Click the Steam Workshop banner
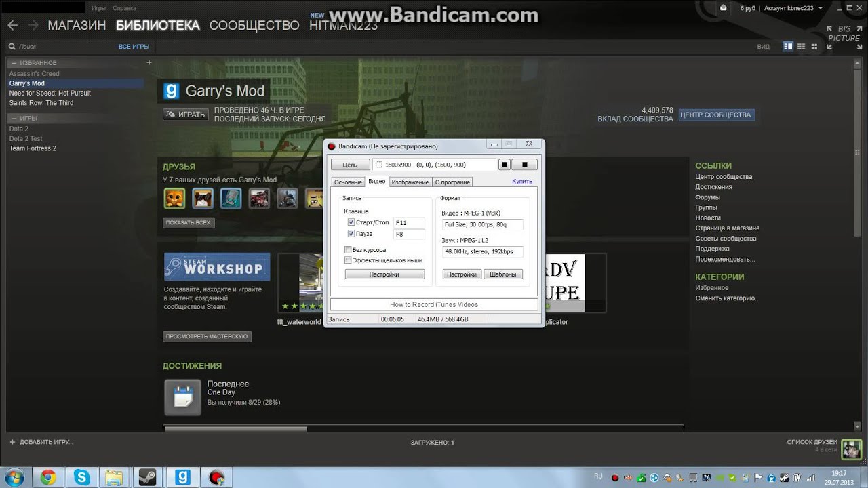868x488 pixels. 217,267
